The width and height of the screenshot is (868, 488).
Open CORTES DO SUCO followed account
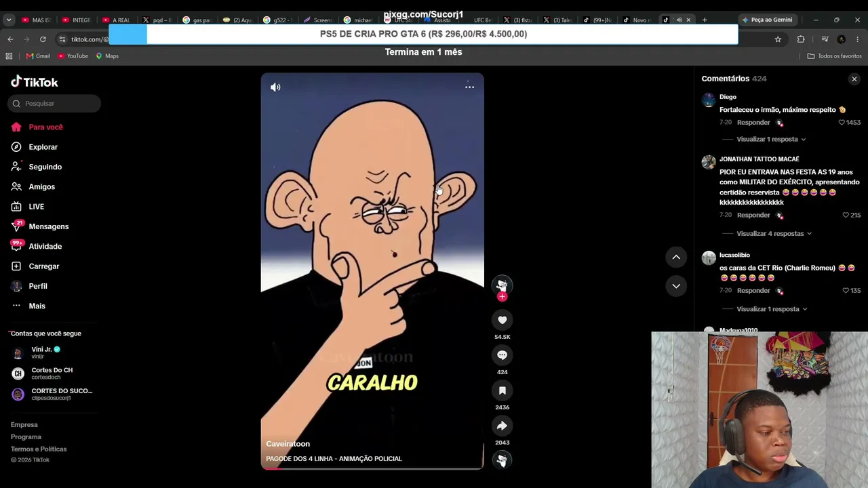coord(52,394)
